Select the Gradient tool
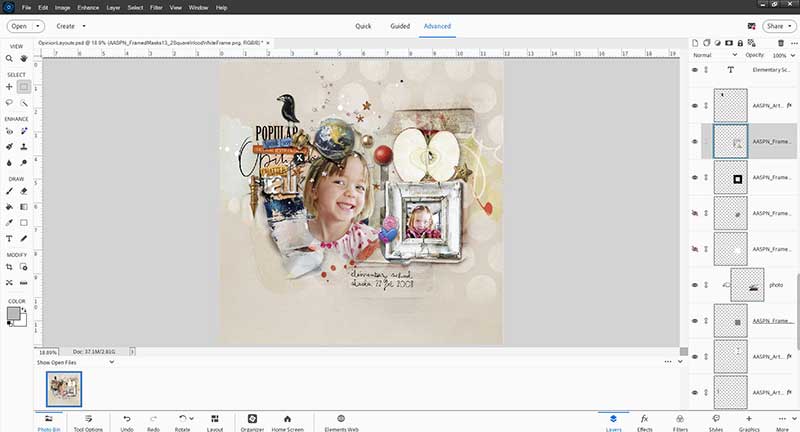This screenshot has height=432, width=800. [24, 207]
